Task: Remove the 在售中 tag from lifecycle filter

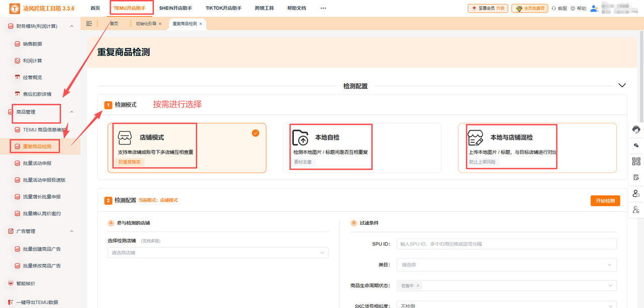Action: (418, 286)
